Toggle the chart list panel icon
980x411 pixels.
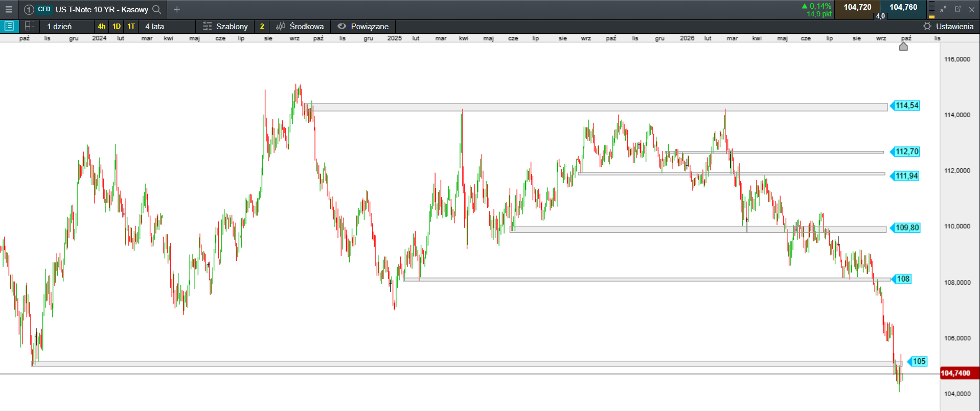coord(9,26)
